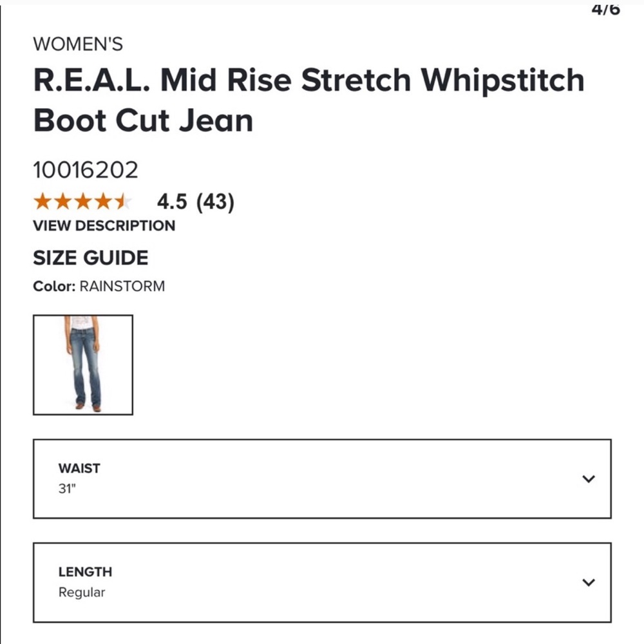Select the Rainstorm color swatch thumbnail

click(x=83, y=364)
